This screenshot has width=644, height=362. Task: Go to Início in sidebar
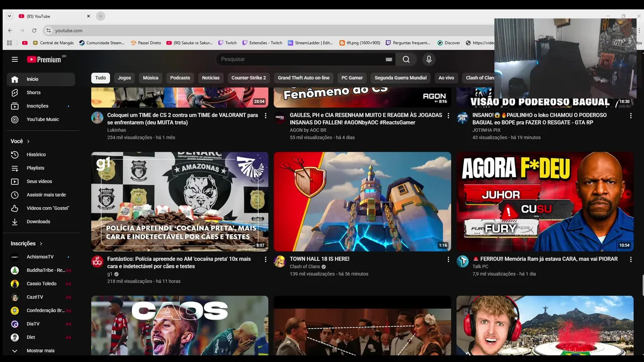[x=41, y=79]
